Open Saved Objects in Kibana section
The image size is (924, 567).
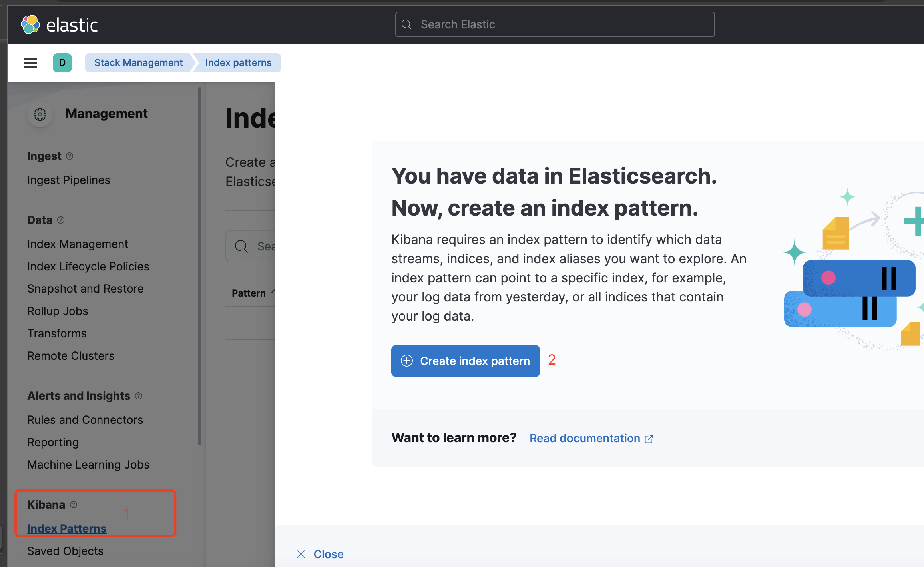point(65,551)
